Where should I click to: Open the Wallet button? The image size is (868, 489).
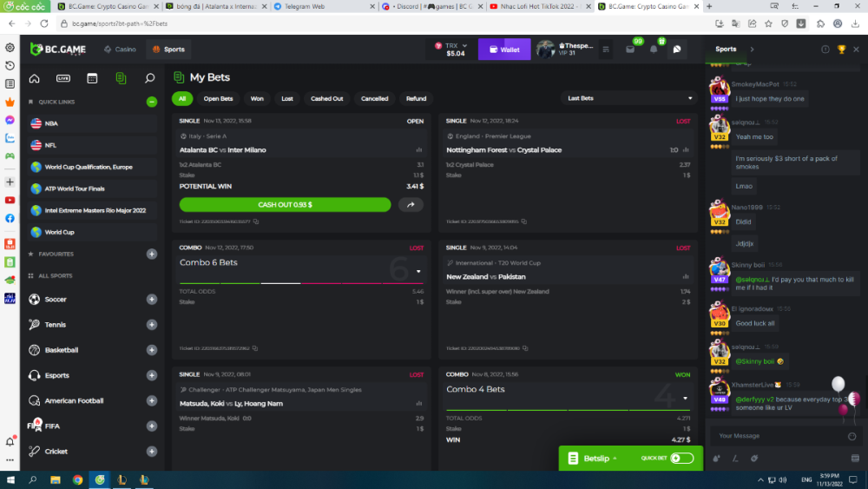pyautogui.click(x=503, y=50)
